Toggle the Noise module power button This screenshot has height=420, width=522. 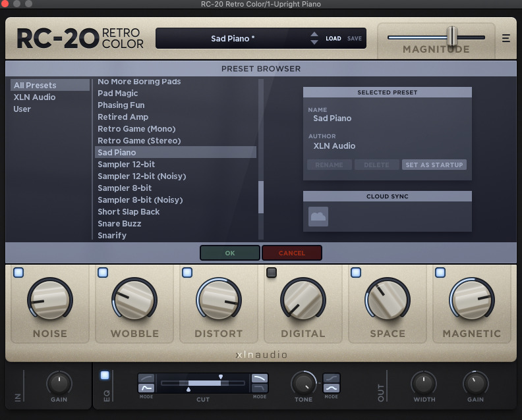[18, 273]
